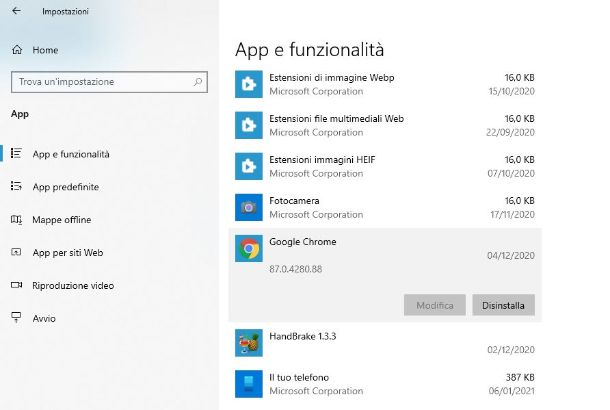
Task: Click the HandBrake pineapple icon
Action: (249, 343)
